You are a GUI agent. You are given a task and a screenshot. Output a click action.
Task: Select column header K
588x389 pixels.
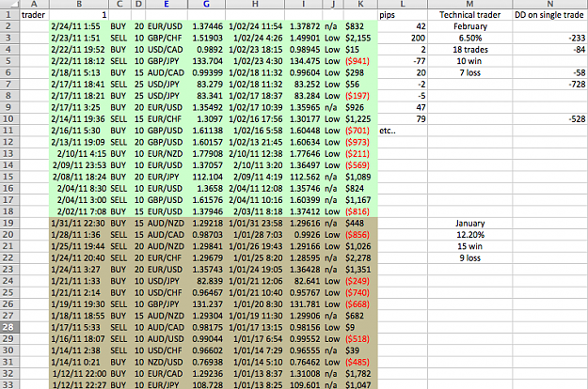tap(360, 4)
